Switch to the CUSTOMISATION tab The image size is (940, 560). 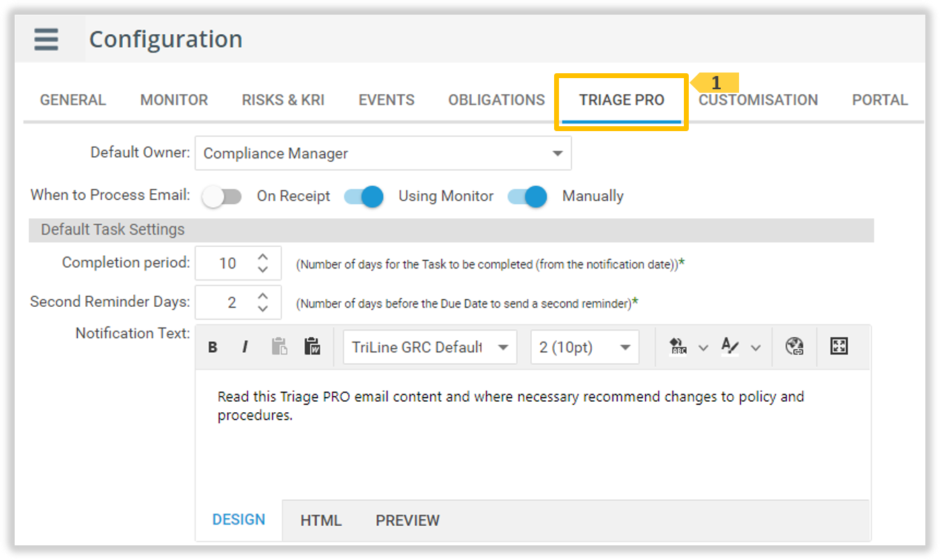(758, 100)
